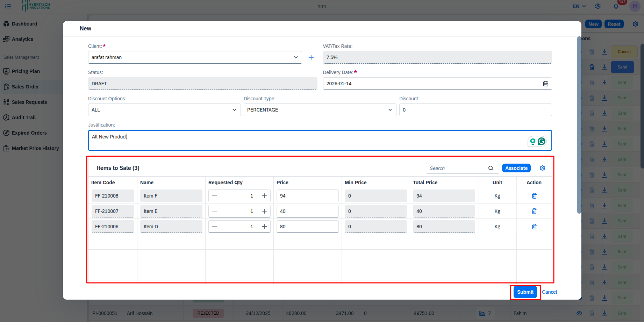Open the Client dropdown

[x=296, y=57]
